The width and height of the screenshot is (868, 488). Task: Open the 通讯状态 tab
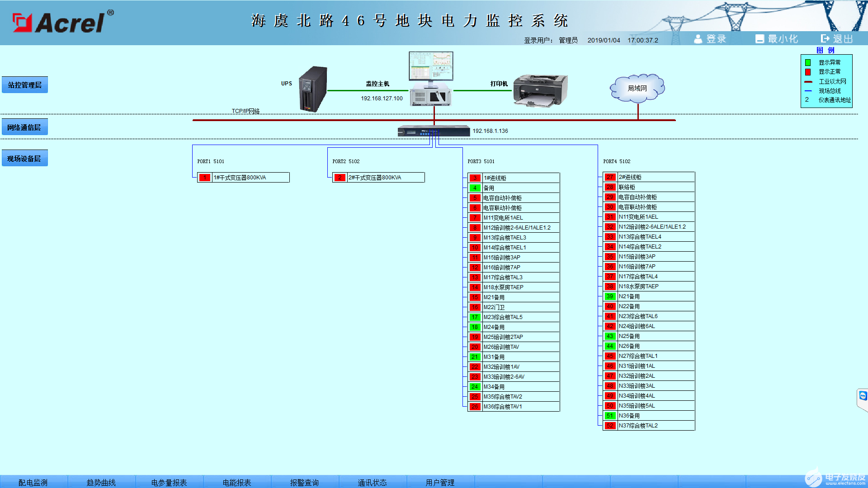click(372, 482)
